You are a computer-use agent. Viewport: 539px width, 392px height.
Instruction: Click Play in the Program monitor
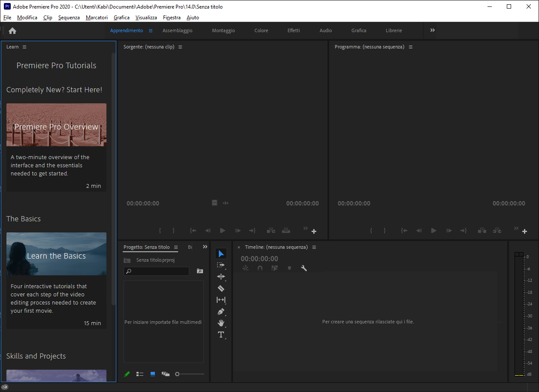click(x=433, y=230)
